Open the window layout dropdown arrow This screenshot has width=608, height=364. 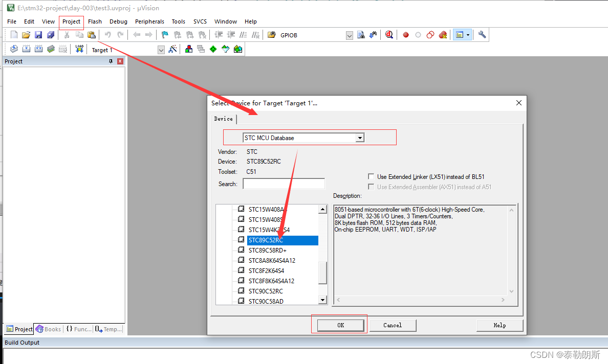(468, 35)
